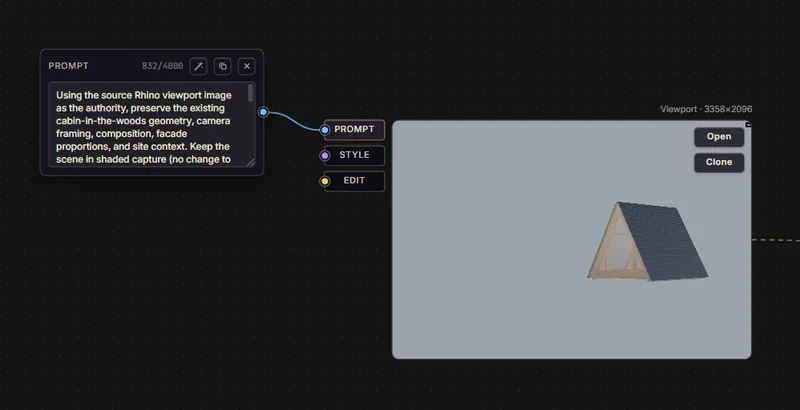Click the A-frame cabin viewport thumbnail

click(x=571, y=240)
